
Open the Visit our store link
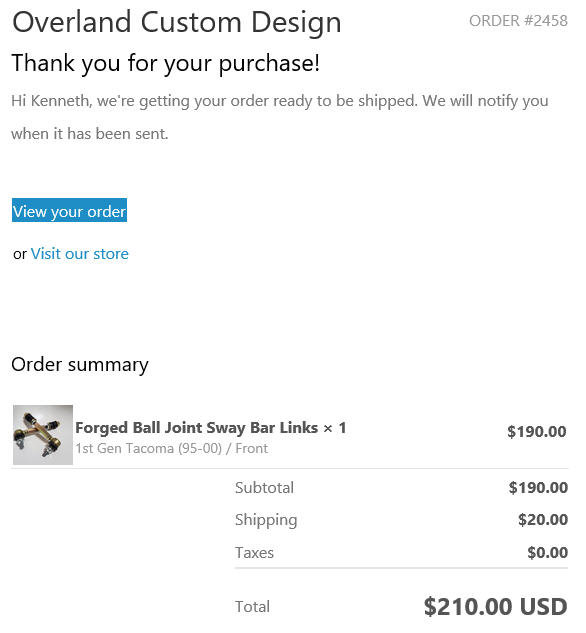(x=80, y=254)
